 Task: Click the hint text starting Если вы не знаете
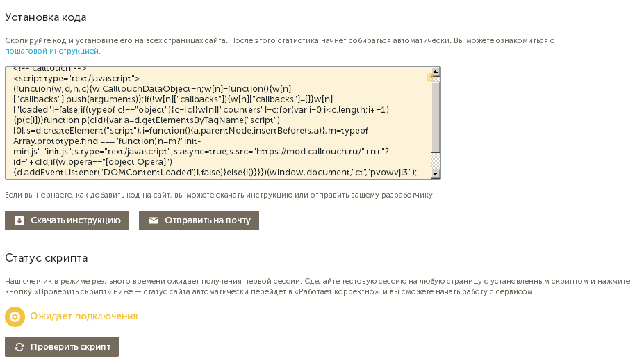click(x=218, y=195)
